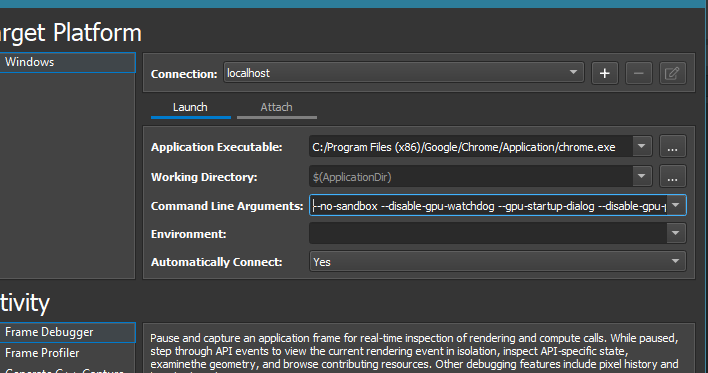Add a new connection with plus icon

[x=605, y=73]
